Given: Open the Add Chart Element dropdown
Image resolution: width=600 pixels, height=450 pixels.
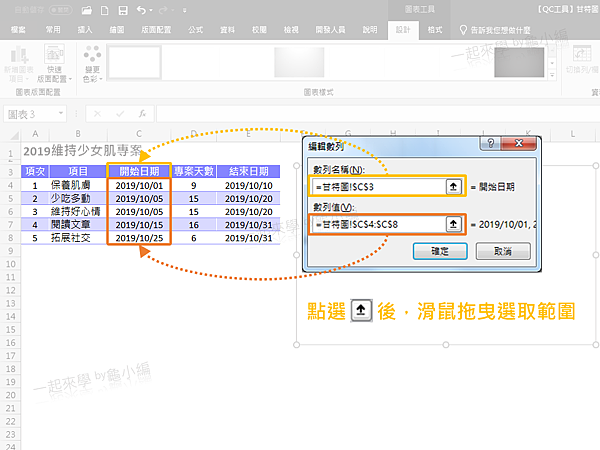Looking at the screenshot, I should [19, 64].
